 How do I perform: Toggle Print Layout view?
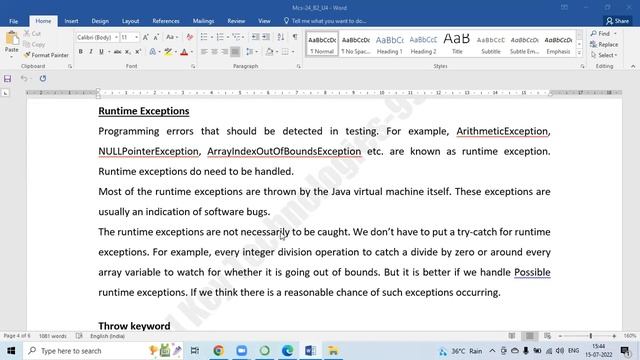click(529, 336)
